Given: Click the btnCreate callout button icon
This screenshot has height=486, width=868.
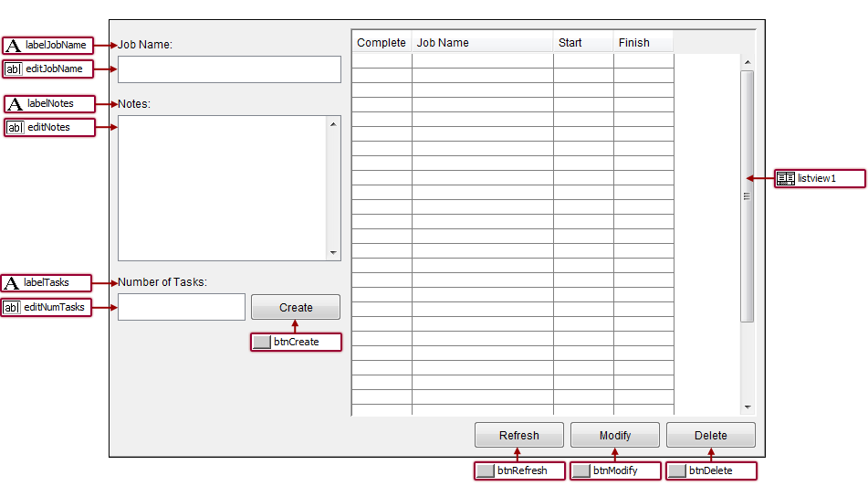Looking at the screenshot, I should tap(262, 342).
